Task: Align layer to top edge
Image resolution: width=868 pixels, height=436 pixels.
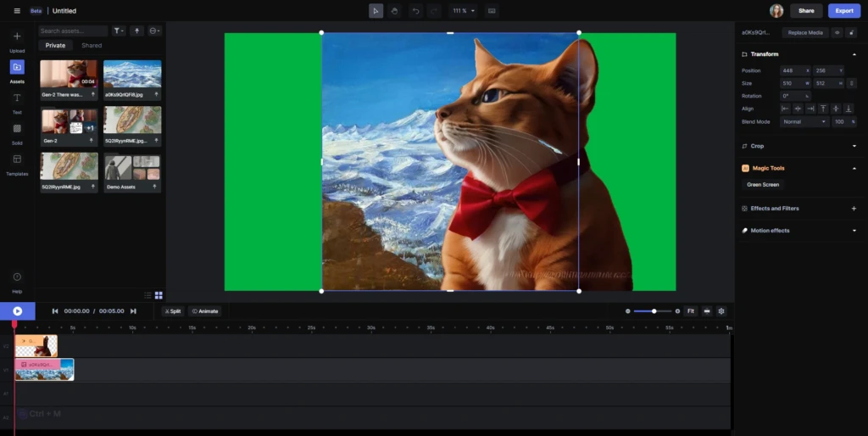Action: click(x=823, y=109)
